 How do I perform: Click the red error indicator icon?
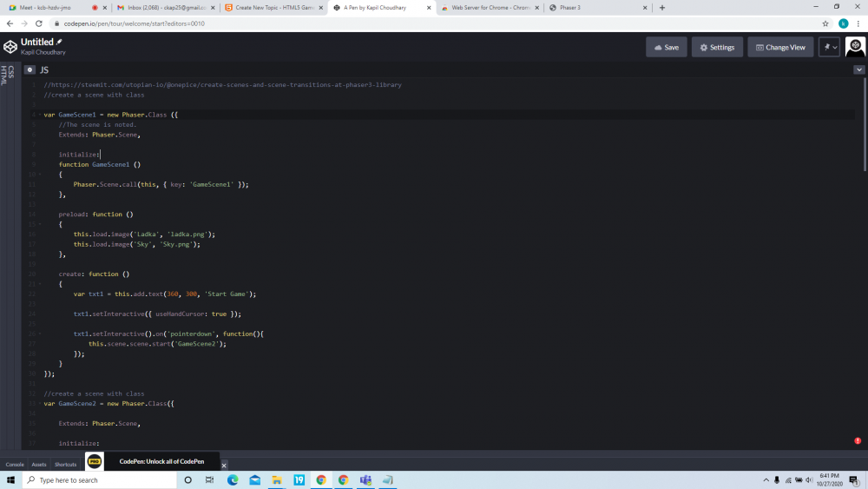[x=858, y=441]
